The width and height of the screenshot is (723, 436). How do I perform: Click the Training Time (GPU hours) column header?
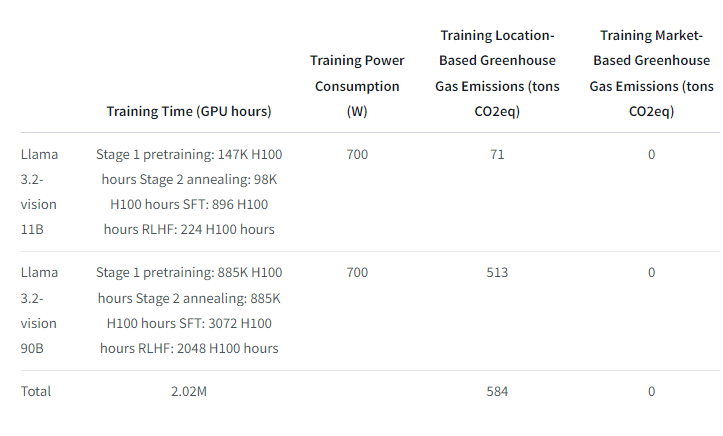click(189, 111)
